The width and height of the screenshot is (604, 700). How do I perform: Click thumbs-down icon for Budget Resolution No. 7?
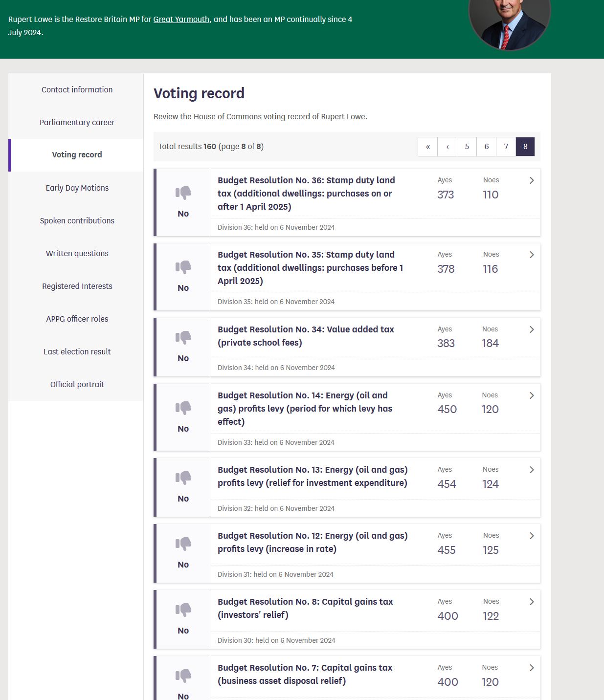[183, 676]
